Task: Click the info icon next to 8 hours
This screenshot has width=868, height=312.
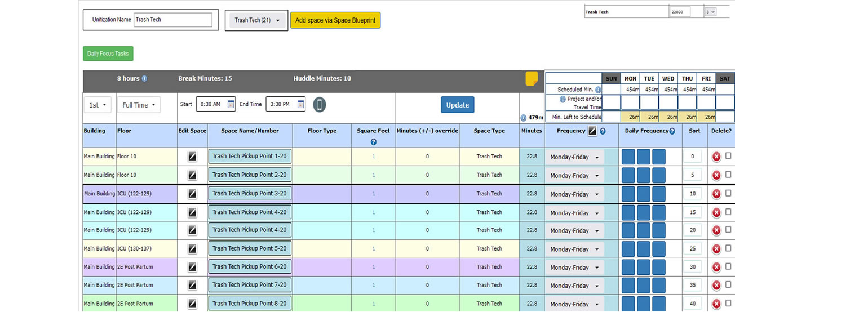Action: click(144, 79)
